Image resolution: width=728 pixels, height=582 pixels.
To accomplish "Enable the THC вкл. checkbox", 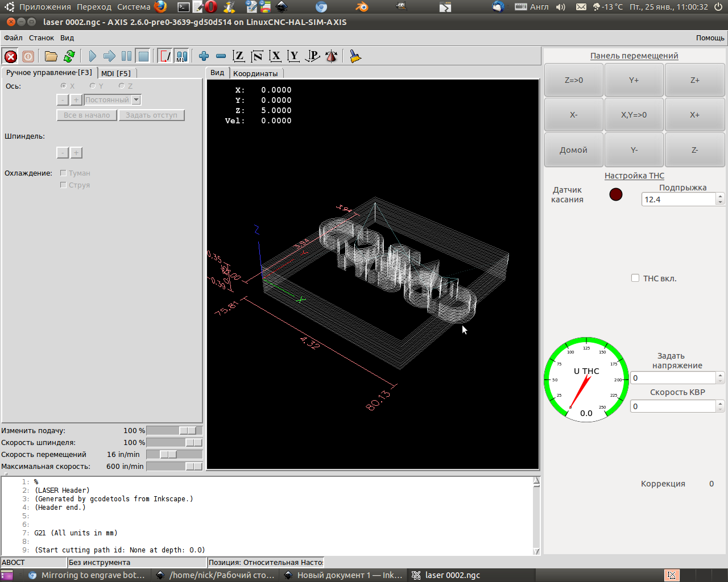I will tap(635, 278).
